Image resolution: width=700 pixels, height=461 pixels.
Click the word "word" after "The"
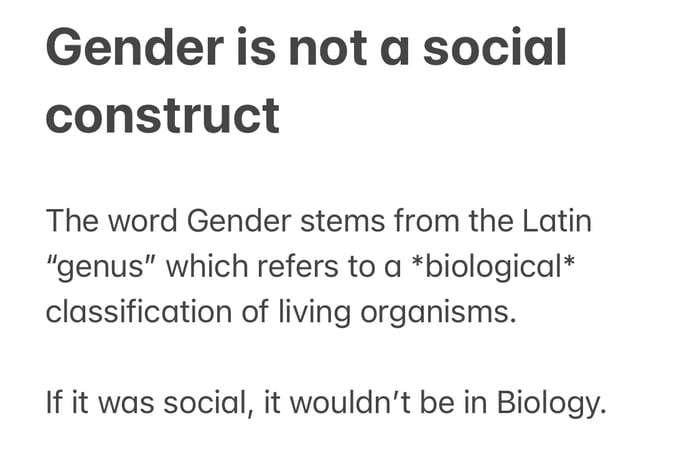pos(132,220)
